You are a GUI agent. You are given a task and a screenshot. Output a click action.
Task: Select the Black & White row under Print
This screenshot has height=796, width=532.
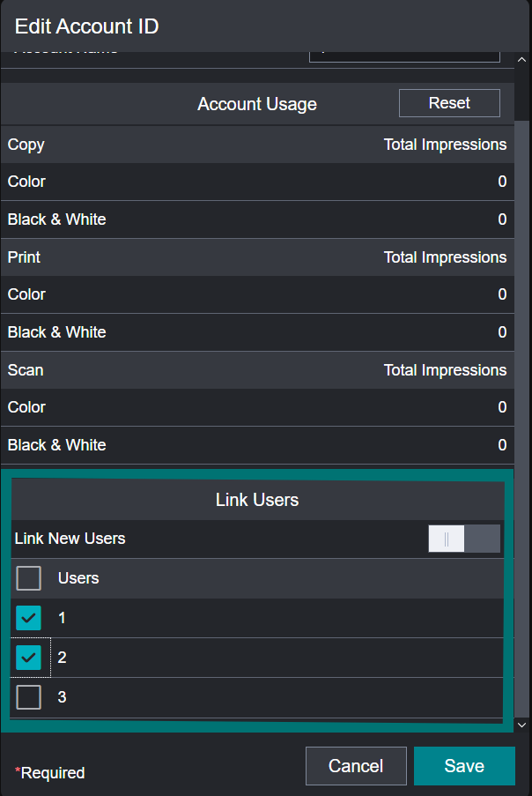coord(257,332)
